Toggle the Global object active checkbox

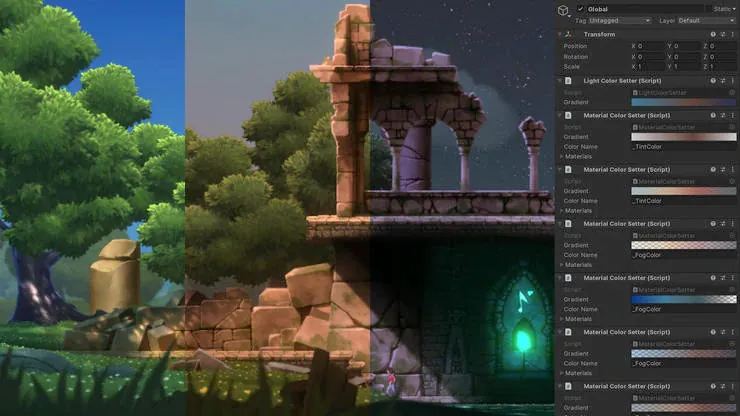[581, 9]
